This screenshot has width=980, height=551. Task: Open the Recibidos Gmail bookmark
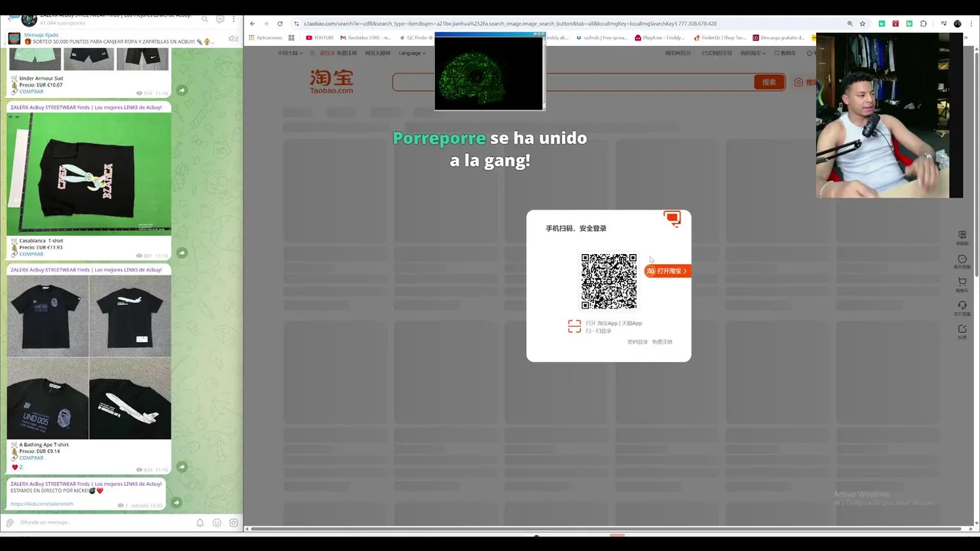tap(367, 37)
